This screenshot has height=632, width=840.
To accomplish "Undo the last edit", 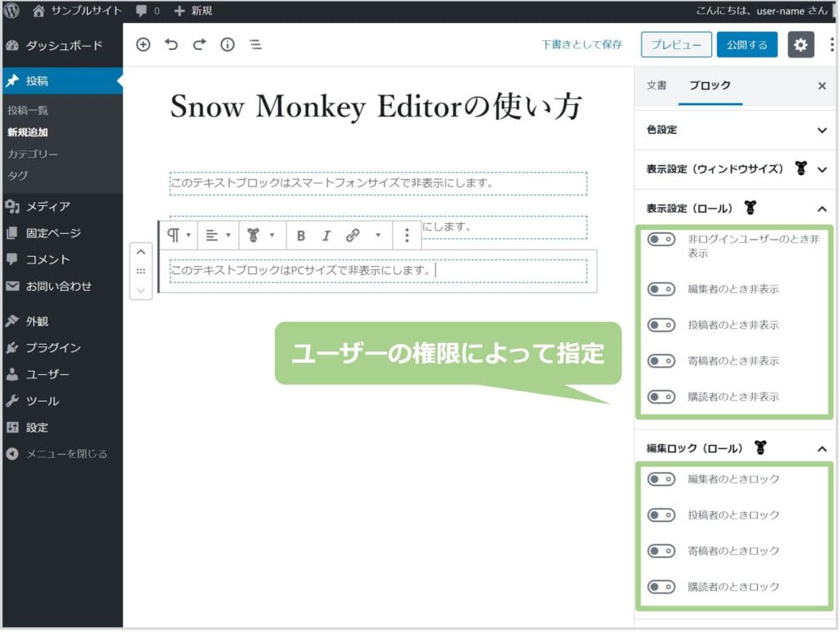I will pos(171,44).
